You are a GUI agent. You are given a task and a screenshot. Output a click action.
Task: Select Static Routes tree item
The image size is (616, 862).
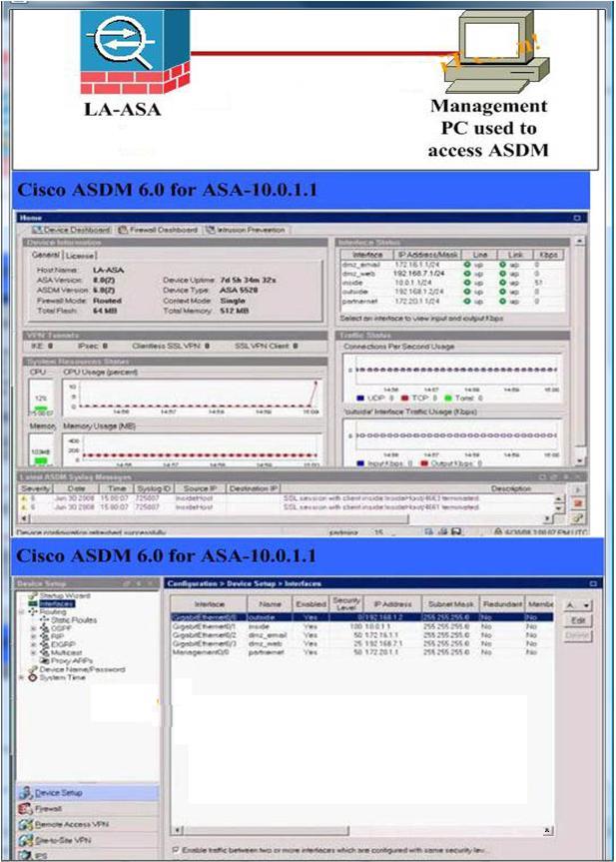74,619
